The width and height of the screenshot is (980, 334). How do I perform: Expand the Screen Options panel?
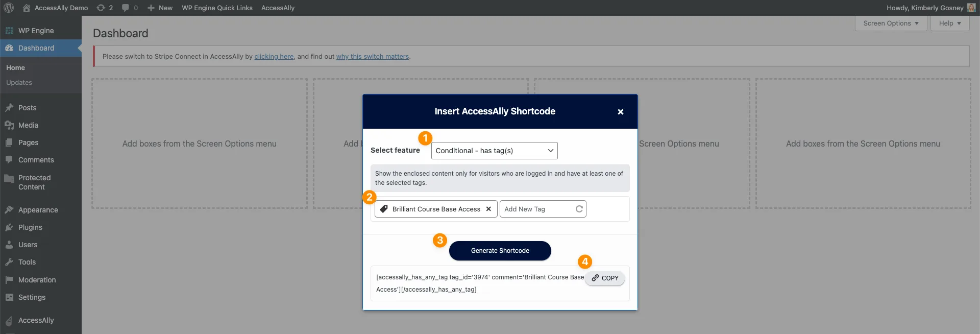click(891, 23)
